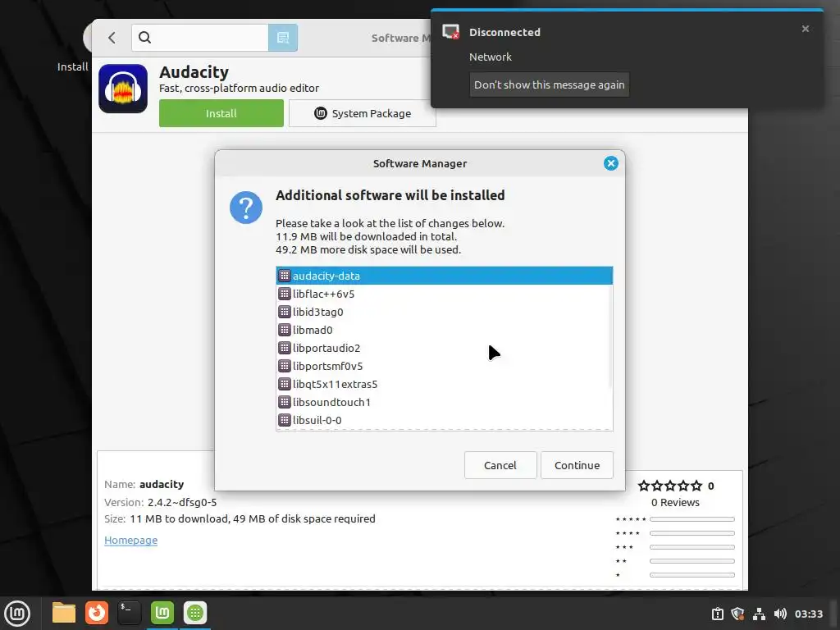The image size is (840, 630).
Task: Select libqt5x11extras5 in the package list
Action: [x=444, y=384]
